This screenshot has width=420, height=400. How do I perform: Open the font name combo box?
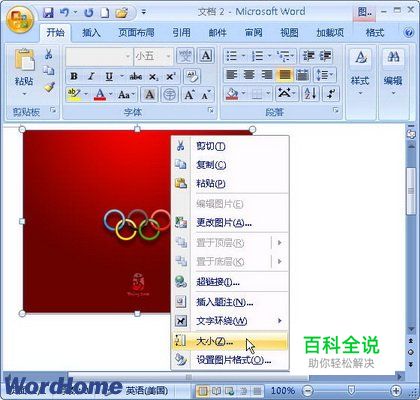(99, 57)
